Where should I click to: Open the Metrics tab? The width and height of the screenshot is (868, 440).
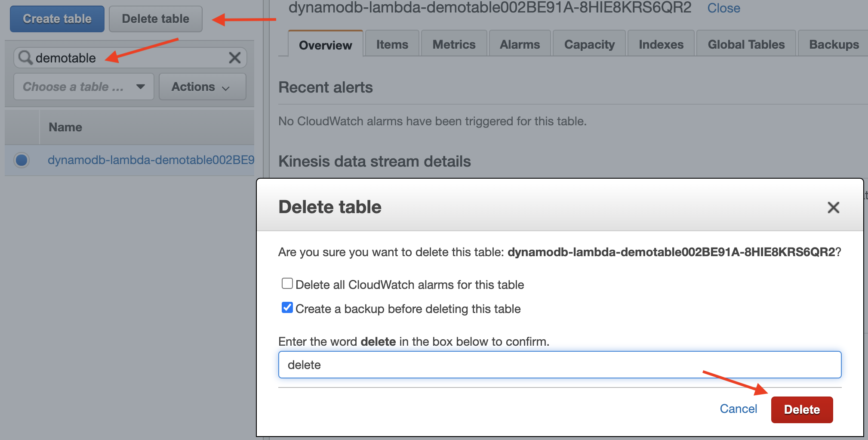453,43
